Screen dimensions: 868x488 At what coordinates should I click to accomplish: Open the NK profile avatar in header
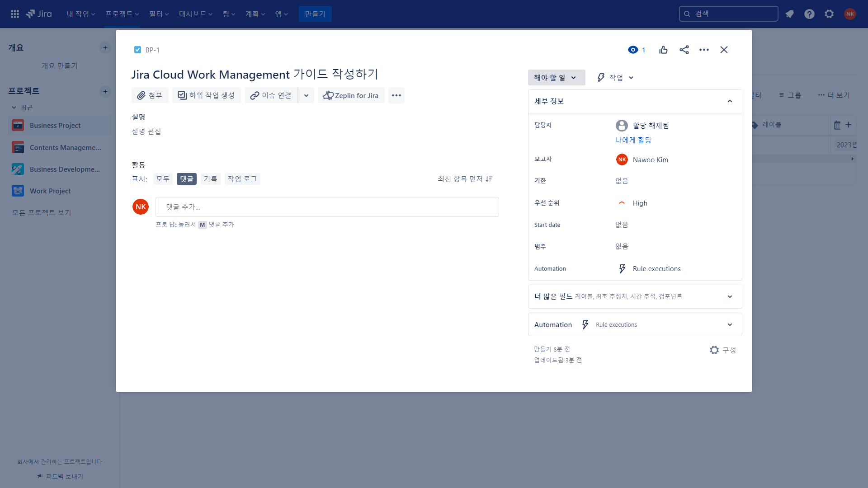[x=850, y=14]
